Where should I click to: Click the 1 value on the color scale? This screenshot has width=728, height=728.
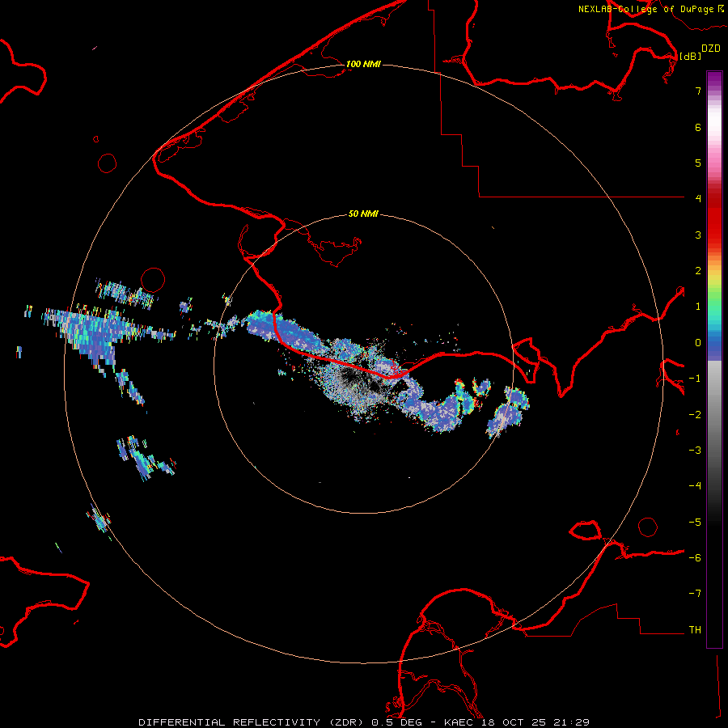click(x=698, y=307)
